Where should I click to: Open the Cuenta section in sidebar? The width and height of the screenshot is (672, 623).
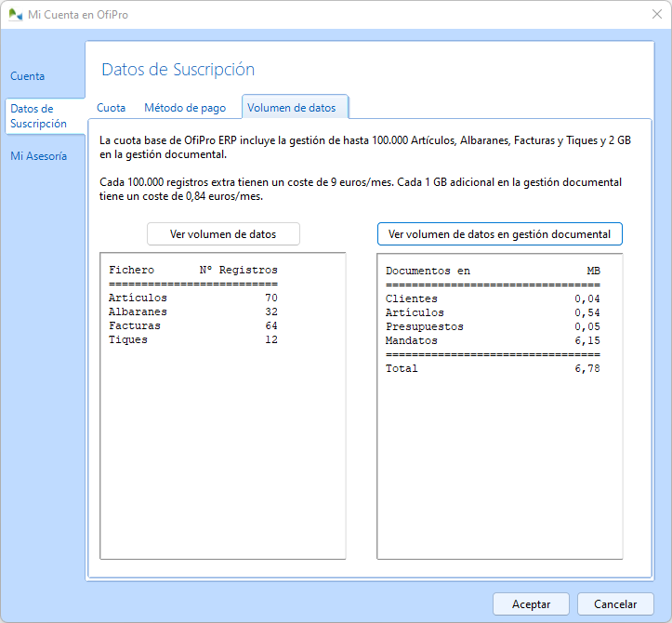coord(28,76)
